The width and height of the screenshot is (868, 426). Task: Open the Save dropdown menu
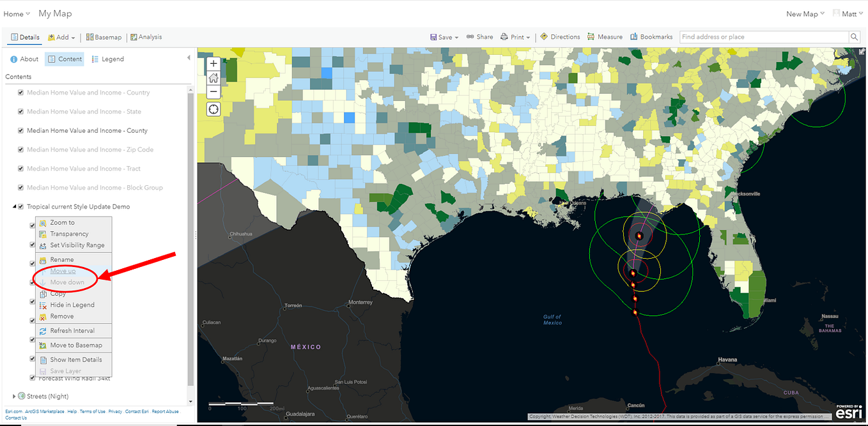(x=444, y=36)
